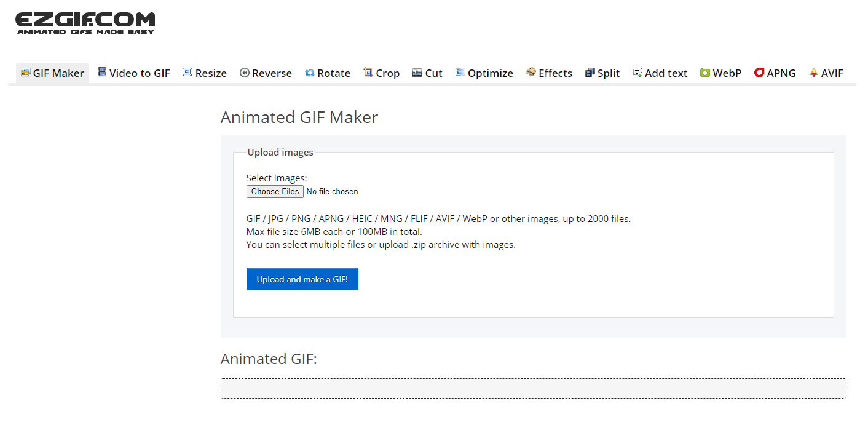Open the Split tool menu item
Image resolution: width=868 pixels, height=436 pixels.
point(602,73)
